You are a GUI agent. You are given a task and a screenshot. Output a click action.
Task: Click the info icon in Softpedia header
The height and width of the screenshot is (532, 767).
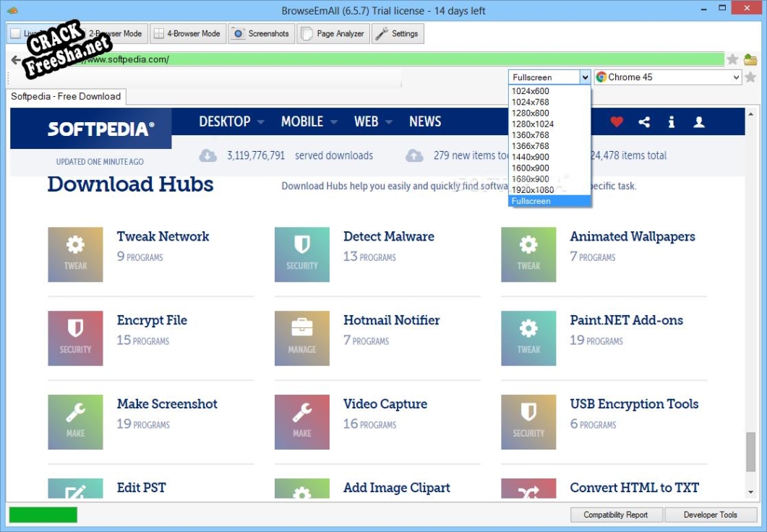pyautogui.click(x=672, y=122)
